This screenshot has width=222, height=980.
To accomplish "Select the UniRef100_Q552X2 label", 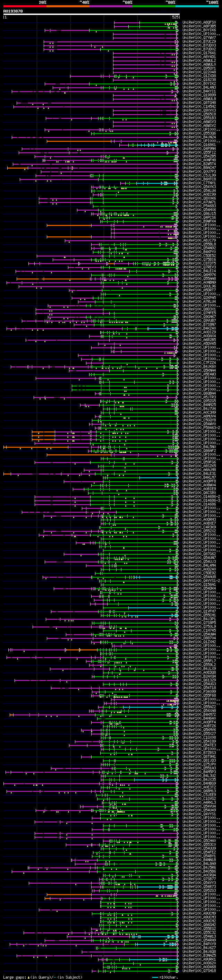I will (x=199, y=531).
